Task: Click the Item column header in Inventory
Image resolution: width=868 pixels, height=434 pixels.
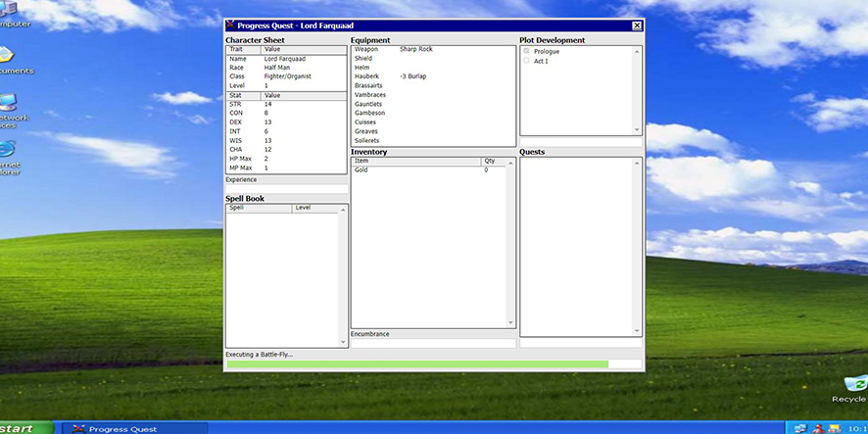Action: (x=416, y=161)
